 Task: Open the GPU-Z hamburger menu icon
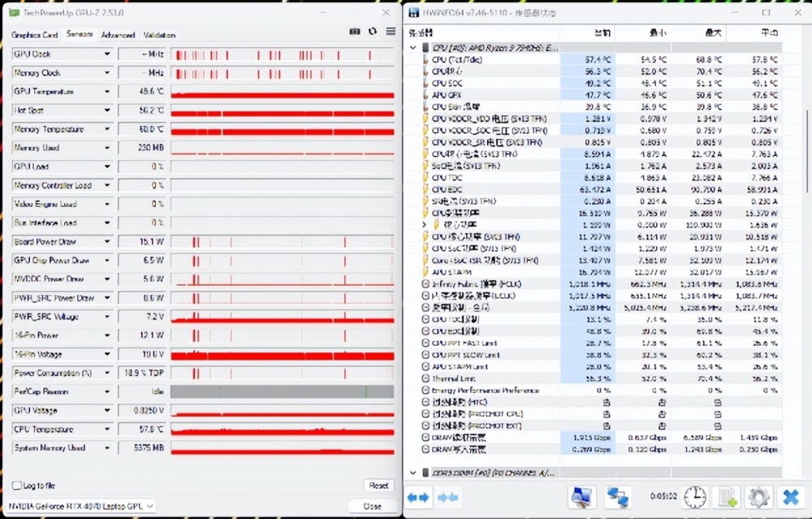coord(391,32)
